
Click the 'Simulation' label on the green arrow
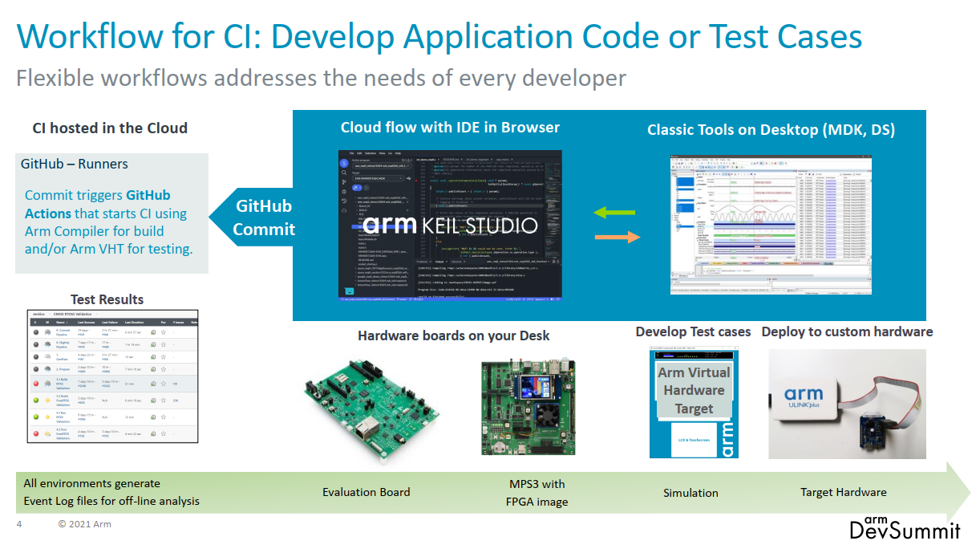[690, 493]
